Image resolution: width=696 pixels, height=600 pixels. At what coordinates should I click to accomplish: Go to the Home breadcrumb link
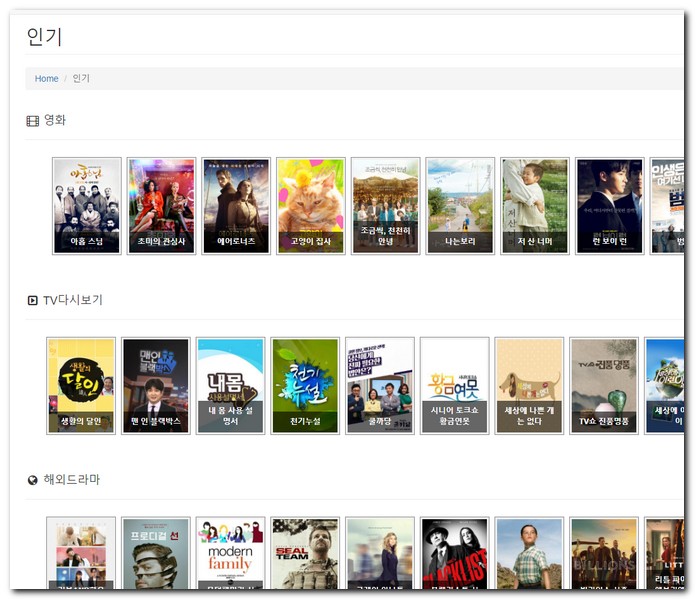(47, 79)
